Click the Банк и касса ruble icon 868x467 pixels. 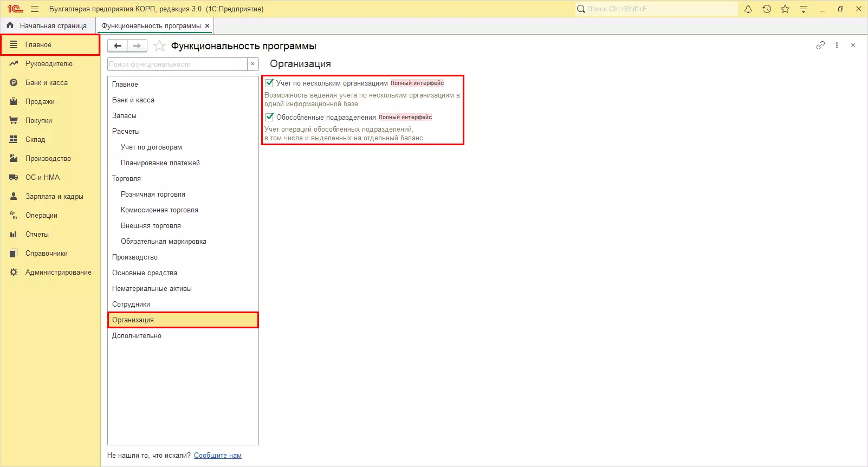14,82
